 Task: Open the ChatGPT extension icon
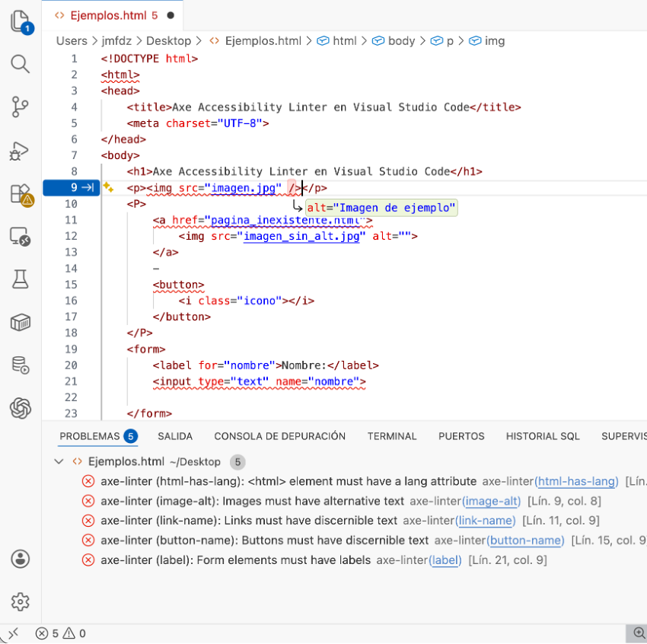pyautogui.click(x=21, y=409)
